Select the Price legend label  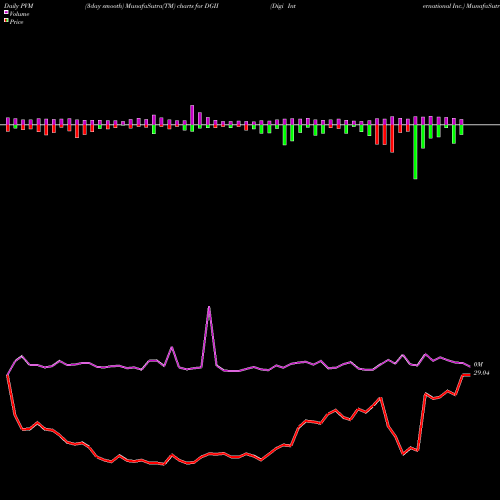coord(16,22)
